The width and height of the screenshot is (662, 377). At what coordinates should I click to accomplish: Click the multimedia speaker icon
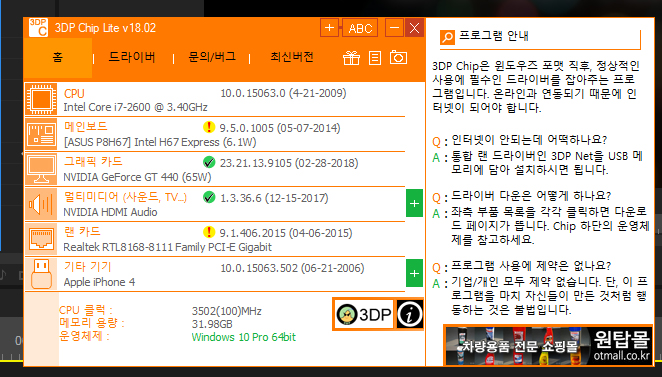pyautogui.click(x=41, y=204)
